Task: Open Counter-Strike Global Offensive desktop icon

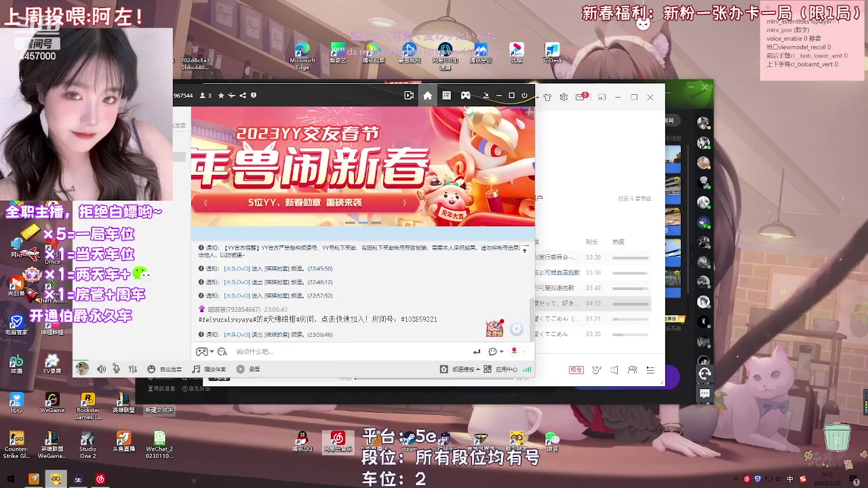Action: coord(16,445)
